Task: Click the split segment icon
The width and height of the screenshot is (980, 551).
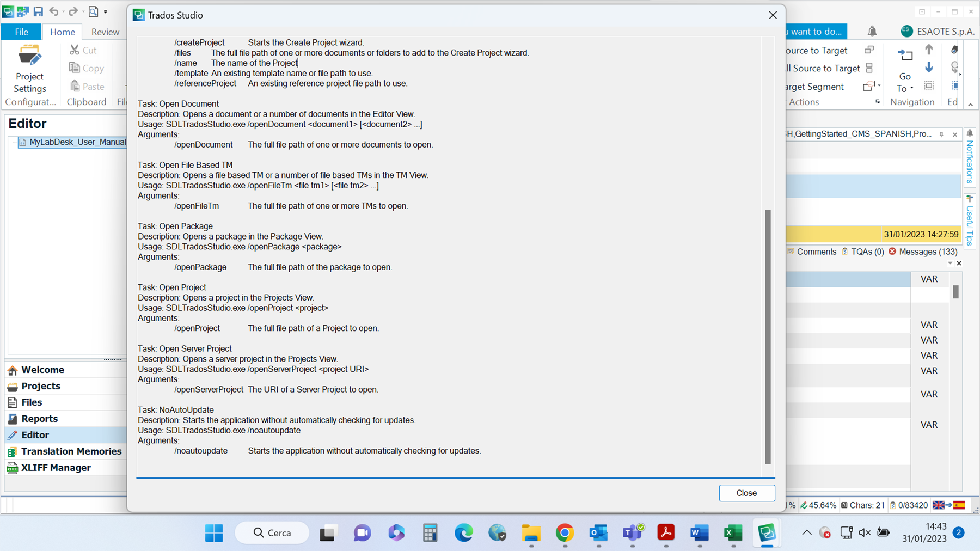Action: point(869,68)
